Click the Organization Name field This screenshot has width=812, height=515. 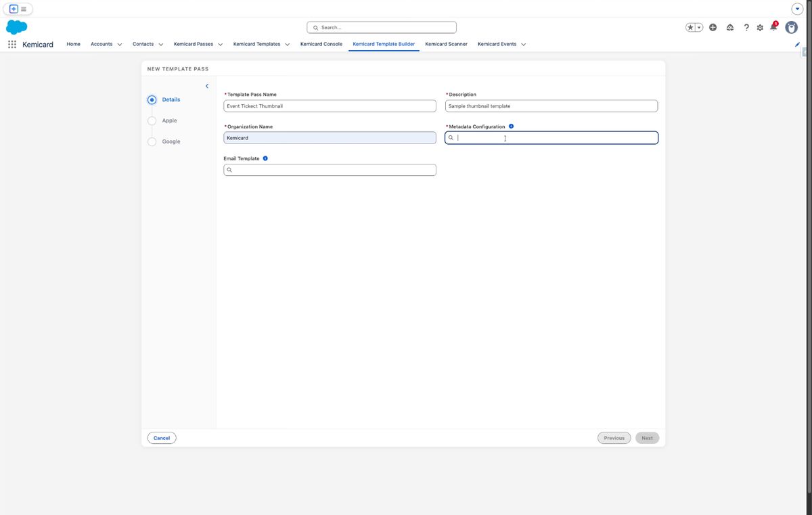330,137
